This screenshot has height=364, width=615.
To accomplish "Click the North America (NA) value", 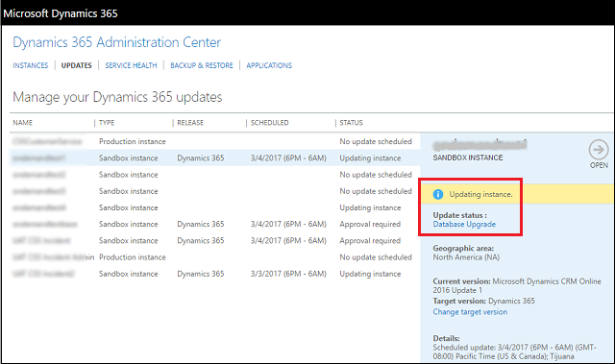I will [x=466, y=257].
